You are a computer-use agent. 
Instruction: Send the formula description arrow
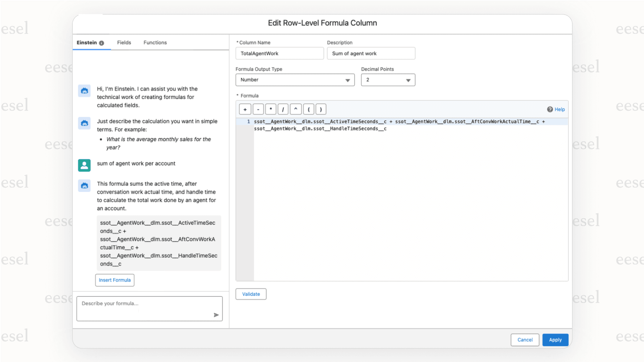click(216, 315)
